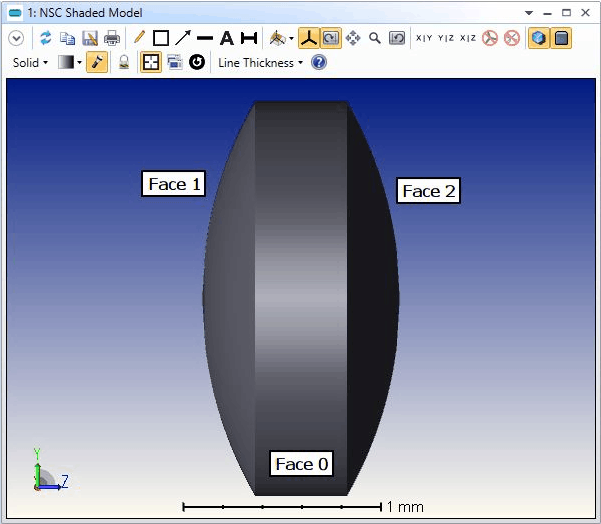Toggle the blue cube shaded view button

pos(539,38)
